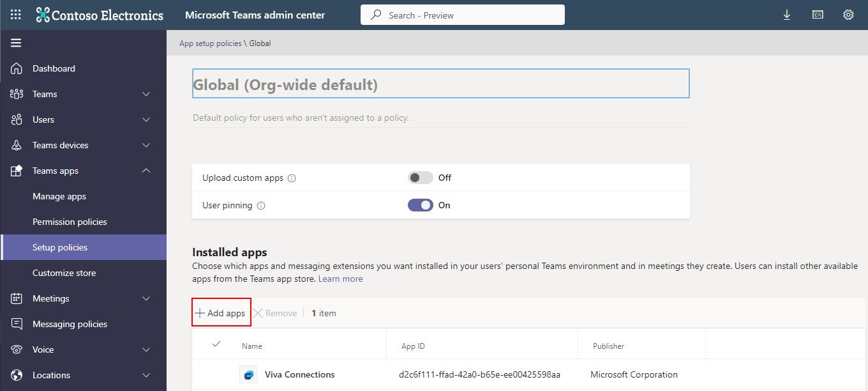Image resolution: width=868 pixels, height=391 pixels.
Task: Click the Global breadcrumb text
Action: click(x=260, y=43)
